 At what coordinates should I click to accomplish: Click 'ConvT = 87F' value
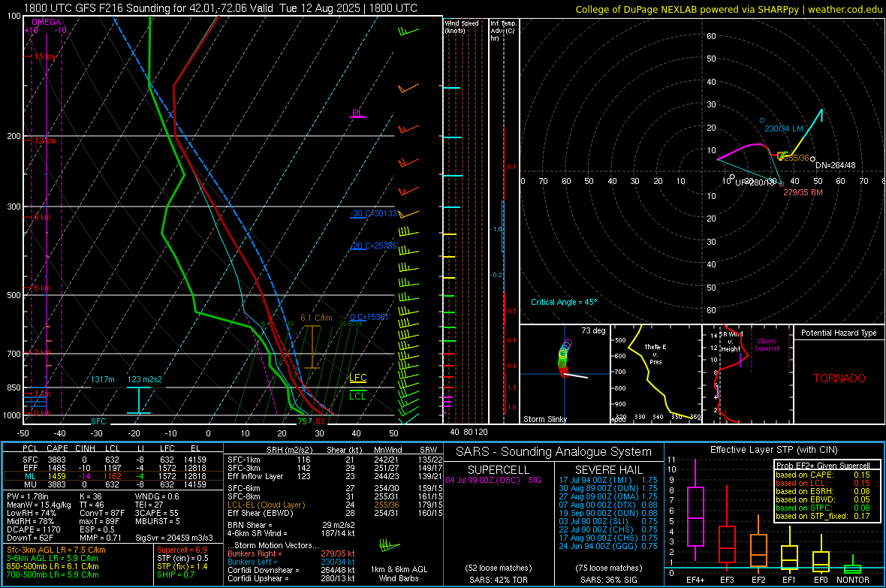point(102,513)
